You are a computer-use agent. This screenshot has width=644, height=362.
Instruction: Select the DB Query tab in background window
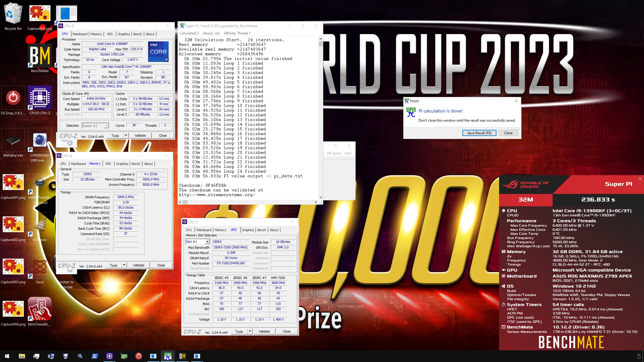[334, 153]
